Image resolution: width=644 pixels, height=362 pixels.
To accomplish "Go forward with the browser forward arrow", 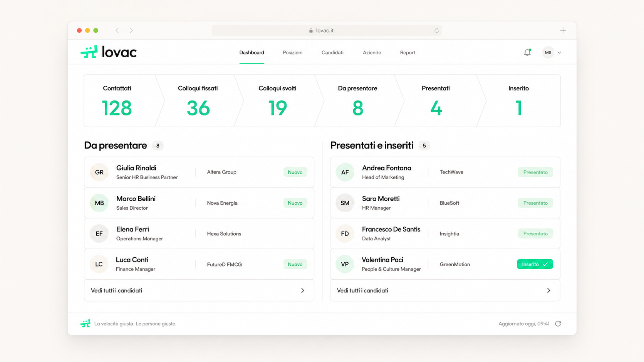I will 131,30.
